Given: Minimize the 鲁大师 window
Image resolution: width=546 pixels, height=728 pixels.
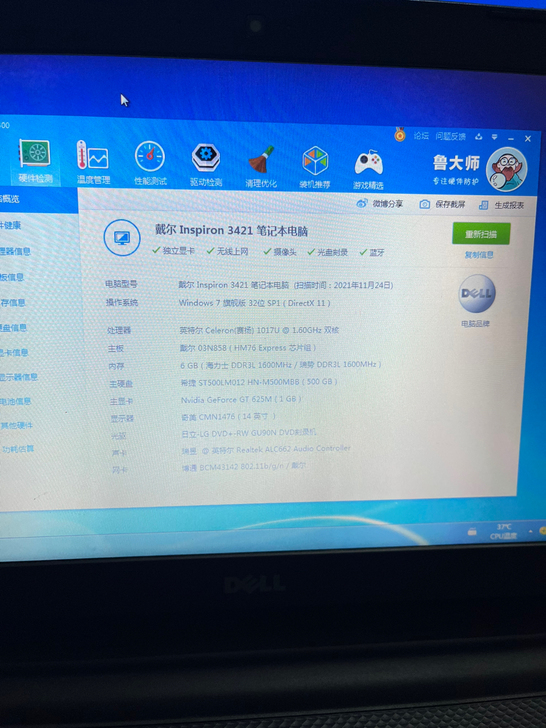Looking at the screenshot, I should pos(511,138).
